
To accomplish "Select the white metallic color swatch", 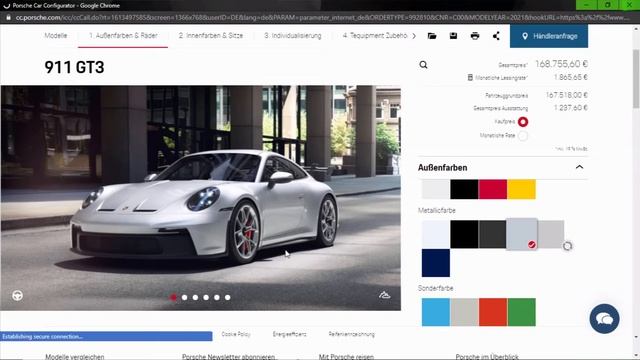I will (436, 234).
